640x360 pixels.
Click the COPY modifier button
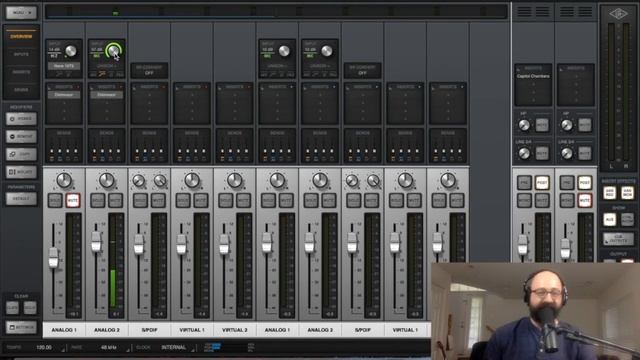(21, 154)
